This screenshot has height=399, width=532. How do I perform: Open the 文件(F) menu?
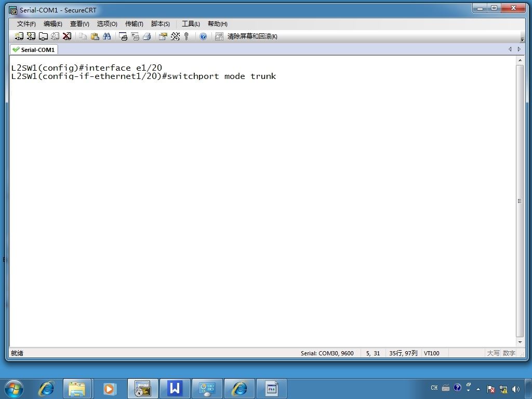pos(26,24)
